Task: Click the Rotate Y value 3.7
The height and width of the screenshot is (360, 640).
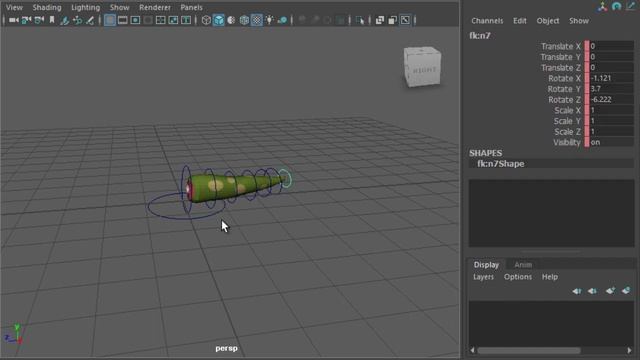Action: [611, 89]
